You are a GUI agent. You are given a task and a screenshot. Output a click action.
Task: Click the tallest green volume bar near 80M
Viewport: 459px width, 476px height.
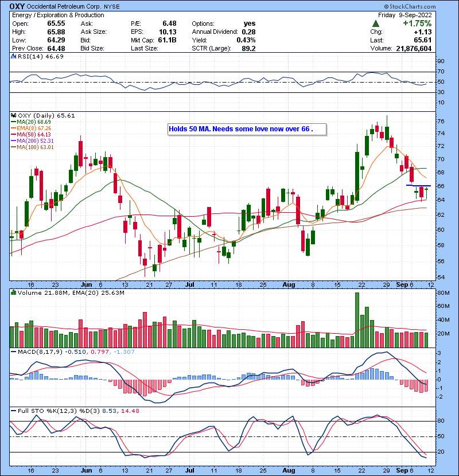coord(357,320)
